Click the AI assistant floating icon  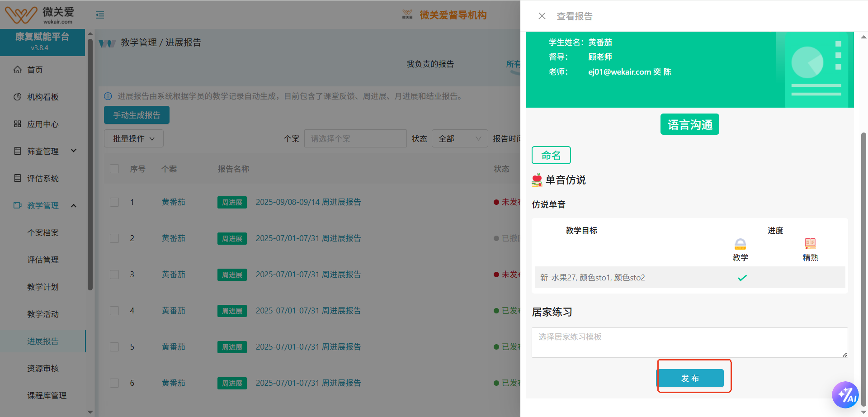pos(845,394)
